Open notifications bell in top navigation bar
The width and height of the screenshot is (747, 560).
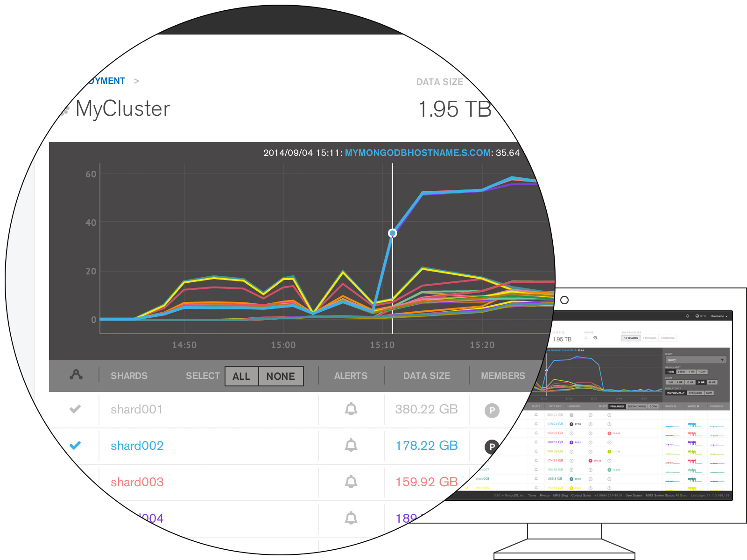688,316
